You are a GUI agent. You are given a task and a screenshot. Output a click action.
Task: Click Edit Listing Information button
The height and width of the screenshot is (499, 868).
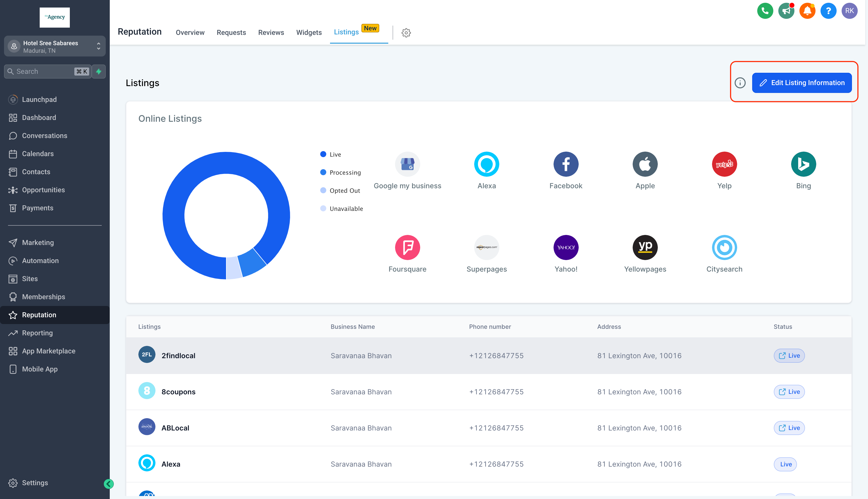point(801,83)
